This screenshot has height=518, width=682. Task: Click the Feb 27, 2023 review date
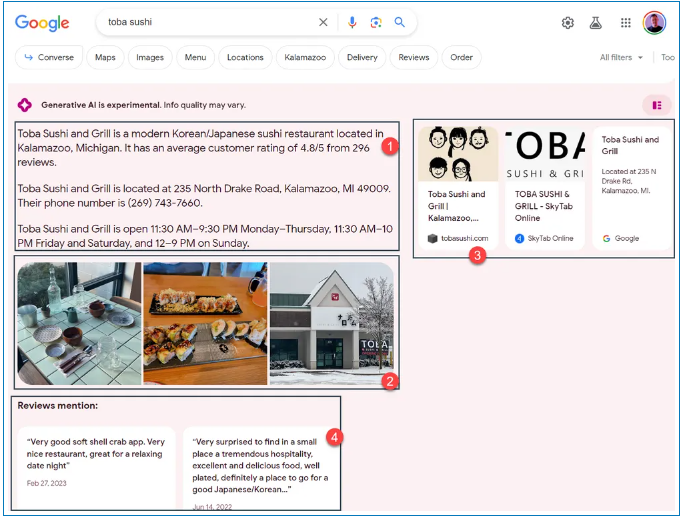tap(47, 483)
